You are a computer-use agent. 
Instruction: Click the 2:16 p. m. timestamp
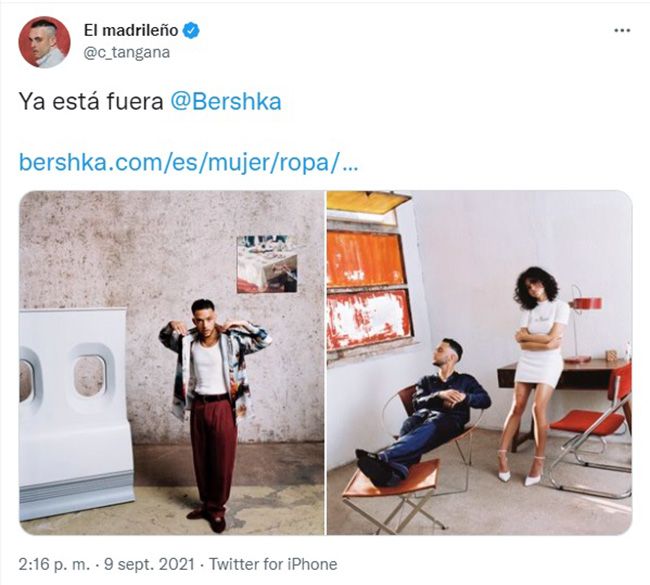tap(54, 564)
